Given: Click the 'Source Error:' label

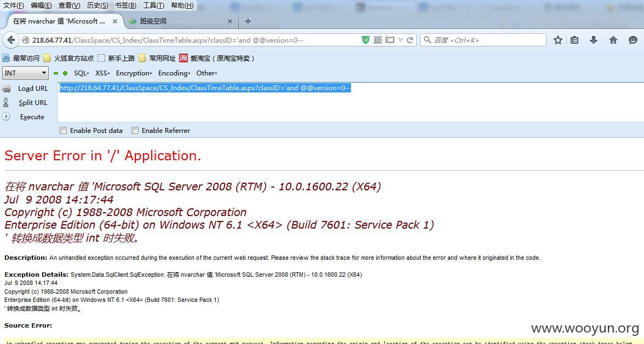Looking at the screenshot, I should pyautogui.click(x=28, y=325).
